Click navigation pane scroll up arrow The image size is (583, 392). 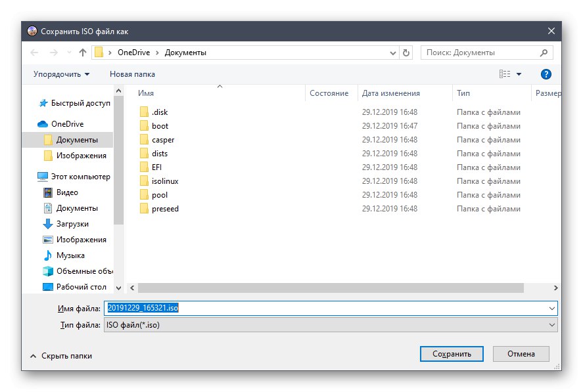118,91
